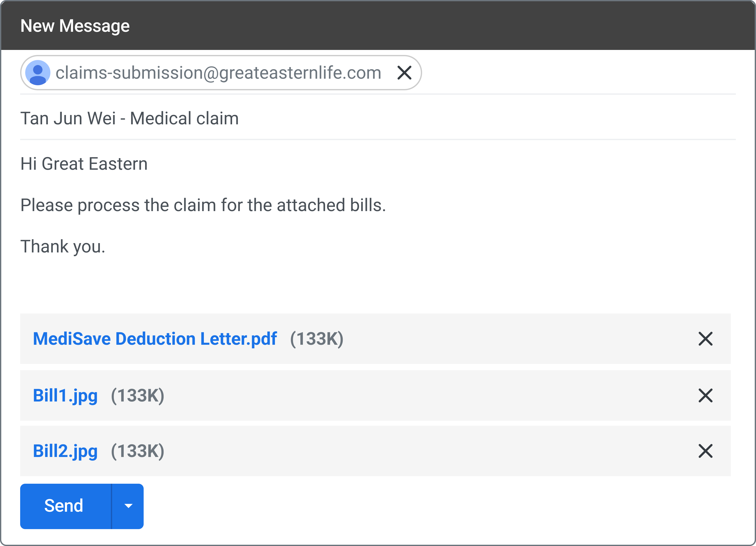Preview the Bill2.jpg attachment link

tap(65, 451)
